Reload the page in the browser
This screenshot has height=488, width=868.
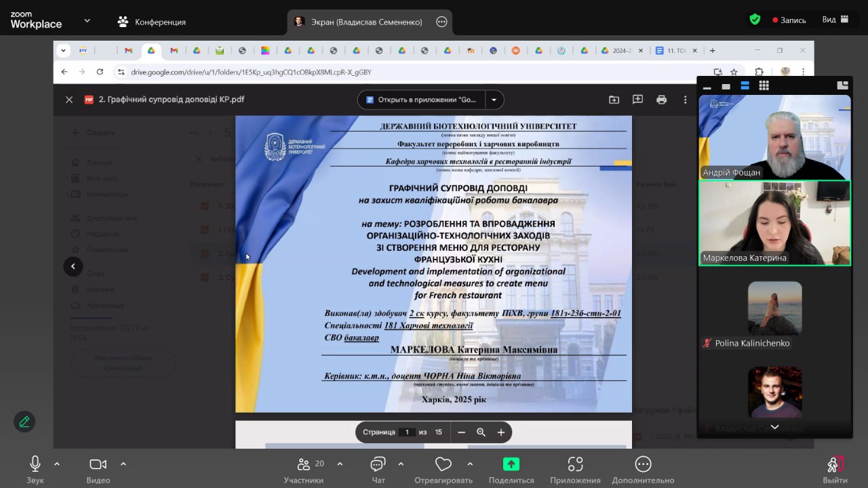(x=100, y=72)
